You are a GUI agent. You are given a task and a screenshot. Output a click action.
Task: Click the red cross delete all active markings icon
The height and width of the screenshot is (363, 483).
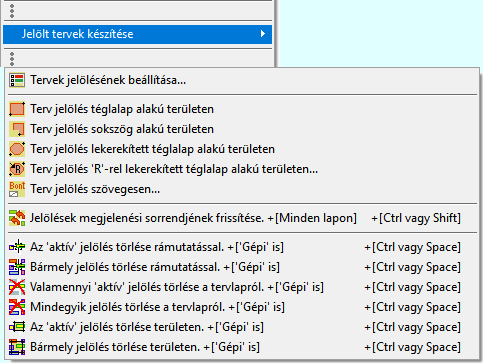pos(17,287)
